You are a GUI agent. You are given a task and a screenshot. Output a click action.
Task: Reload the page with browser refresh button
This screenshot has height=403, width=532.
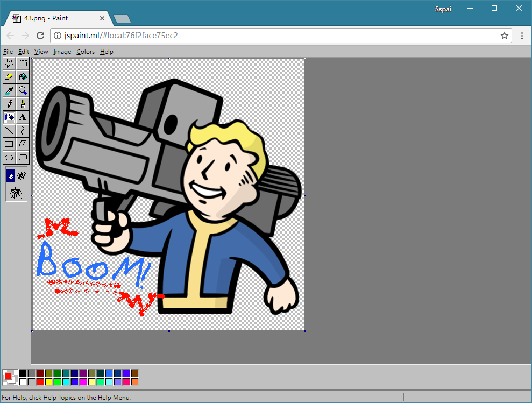click(x=40, y=36)
